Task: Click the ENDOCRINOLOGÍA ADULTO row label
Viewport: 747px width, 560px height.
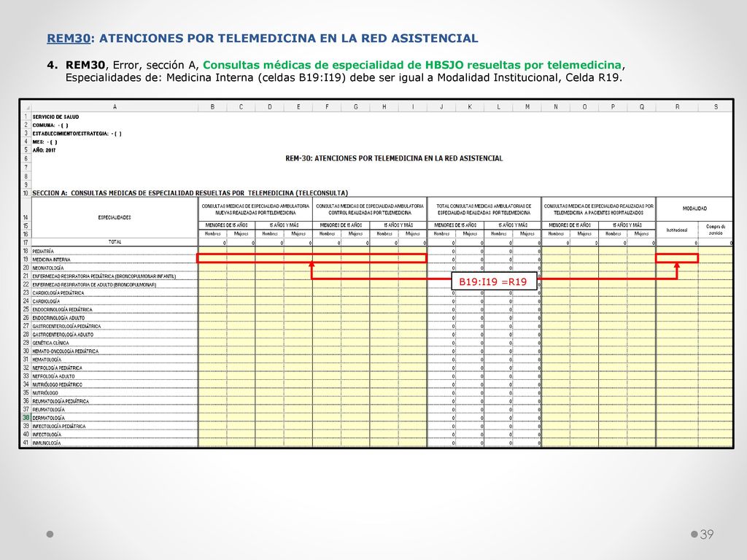Action: [58, 318]
